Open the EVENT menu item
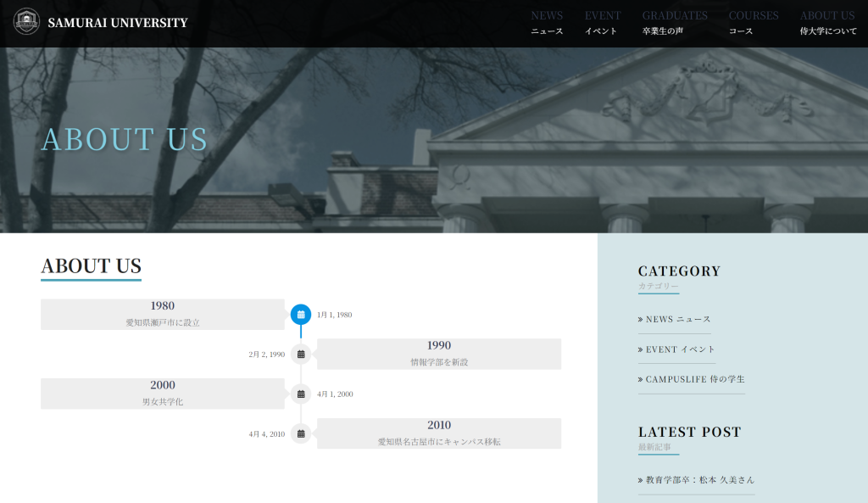Viewport: 868px width, 503px height. coord(602,23)
